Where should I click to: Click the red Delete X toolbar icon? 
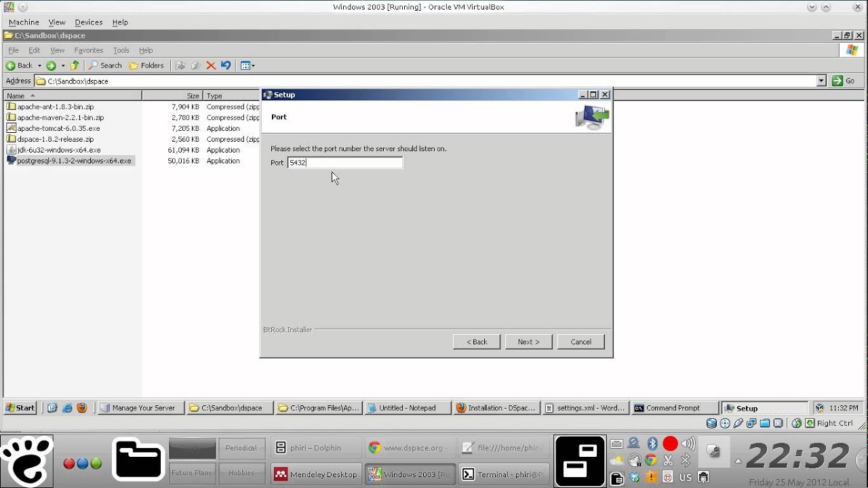point(211,66)
